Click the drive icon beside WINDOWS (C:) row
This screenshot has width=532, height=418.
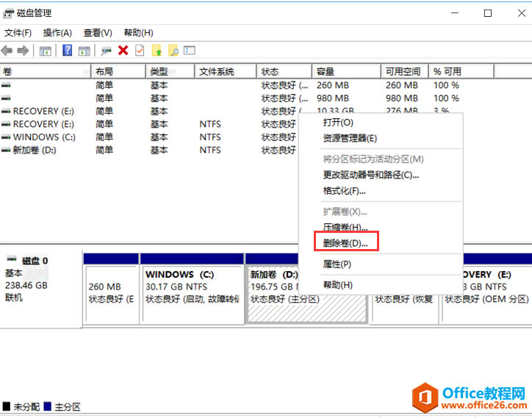[x=6, y=137]
